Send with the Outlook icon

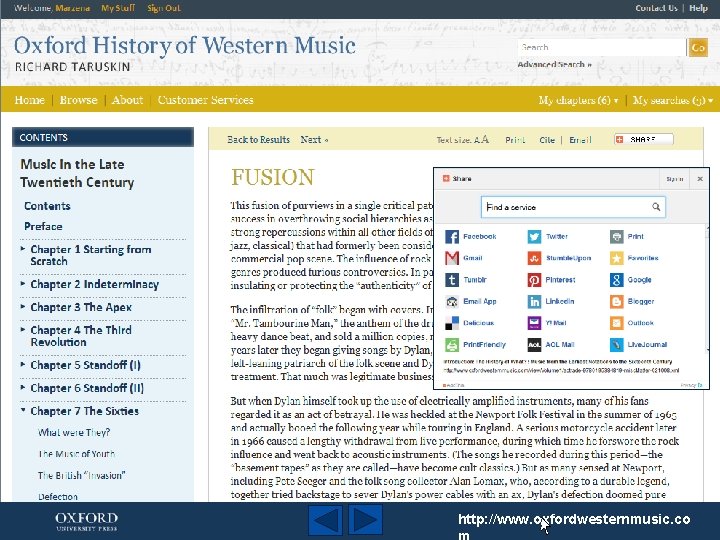pos(616,323)
